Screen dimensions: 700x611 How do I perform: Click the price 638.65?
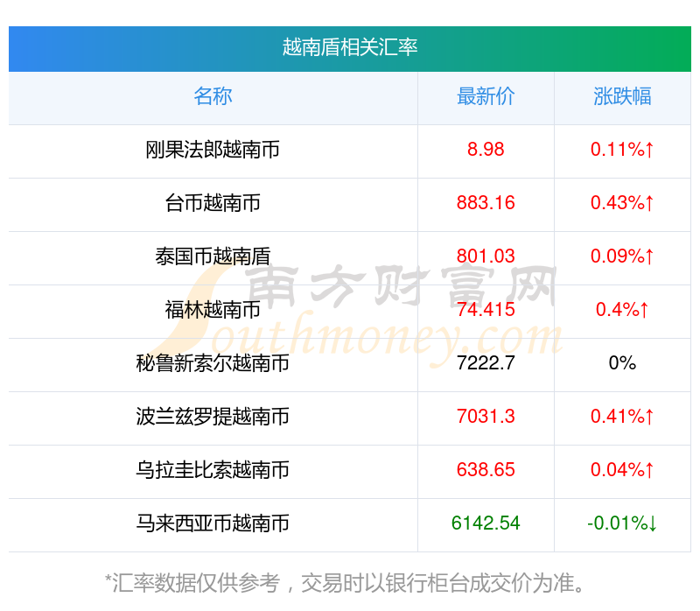pyautogui.click(x=486, y=470)
